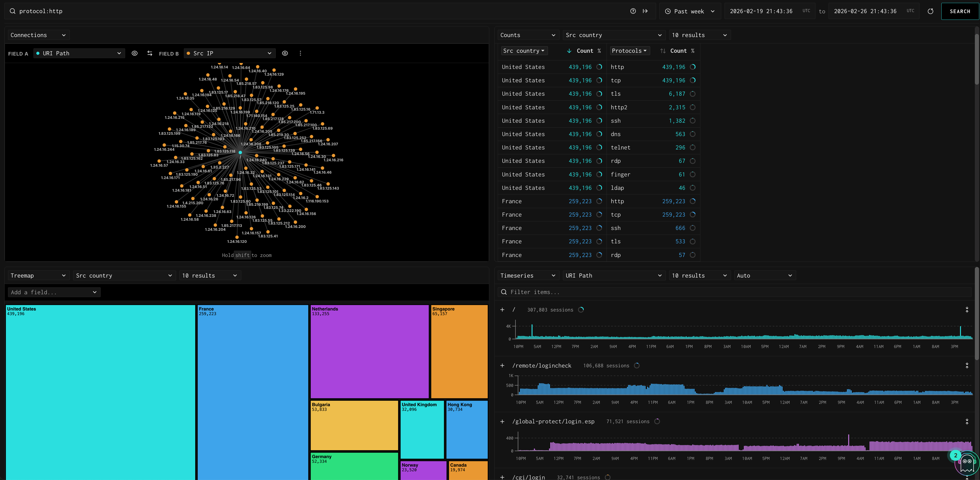
Task: Click plus icon next to /global-protect/login.esp
Action: [x=502, y=421]
